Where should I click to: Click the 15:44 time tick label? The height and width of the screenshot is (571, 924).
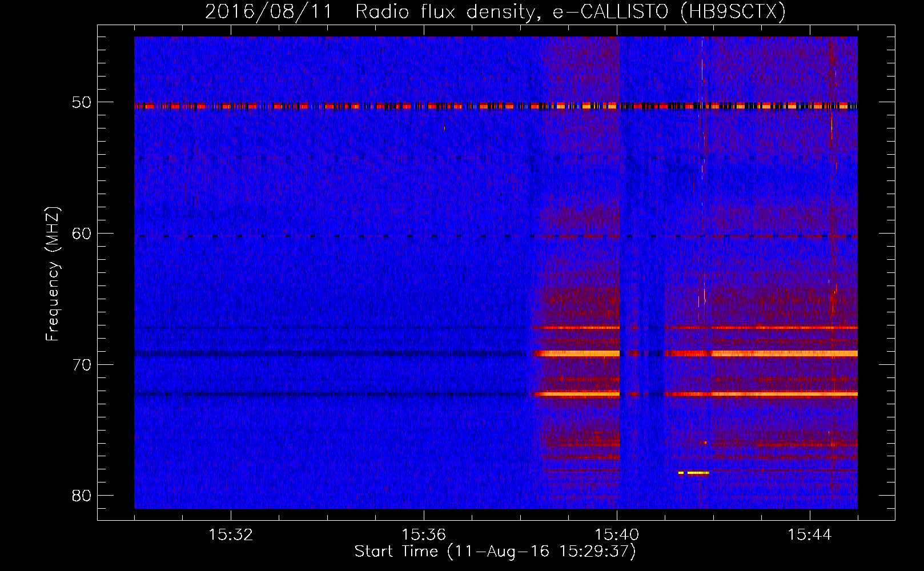coord(810,535)
